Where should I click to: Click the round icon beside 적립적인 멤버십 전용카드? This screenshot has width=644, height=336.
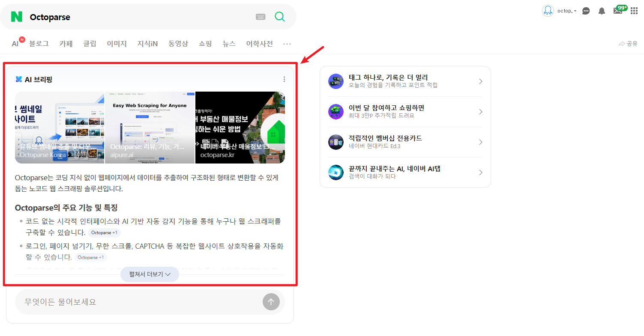coord(336,142)
